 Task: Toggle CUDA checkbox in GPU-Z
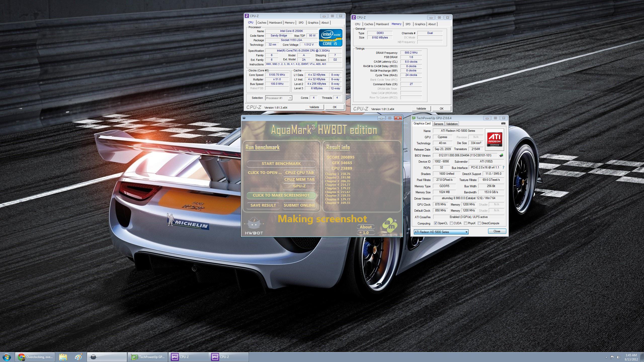(x=451, y=223)
